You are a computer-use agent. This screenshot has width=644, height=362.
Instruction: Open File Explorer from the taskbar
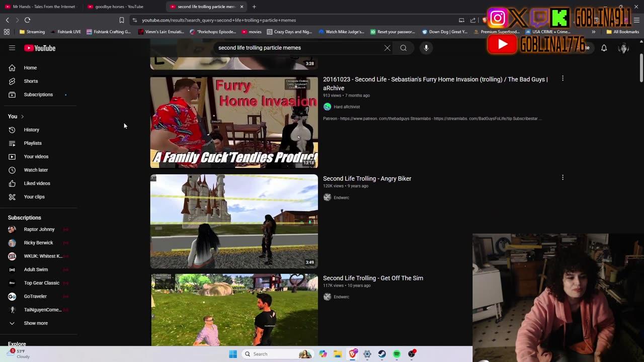pos(338,354)
